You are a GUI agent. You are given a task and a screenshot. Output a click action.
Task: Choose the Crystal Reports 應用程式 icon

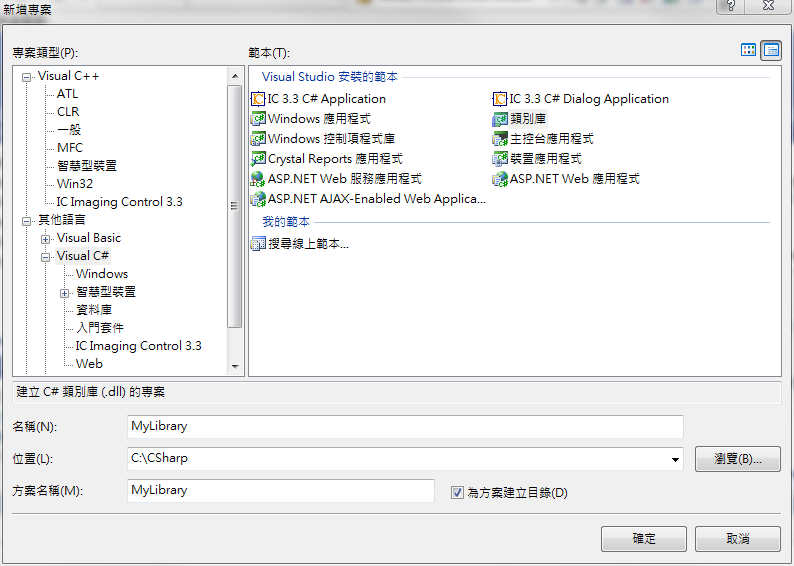pos(258,159)
